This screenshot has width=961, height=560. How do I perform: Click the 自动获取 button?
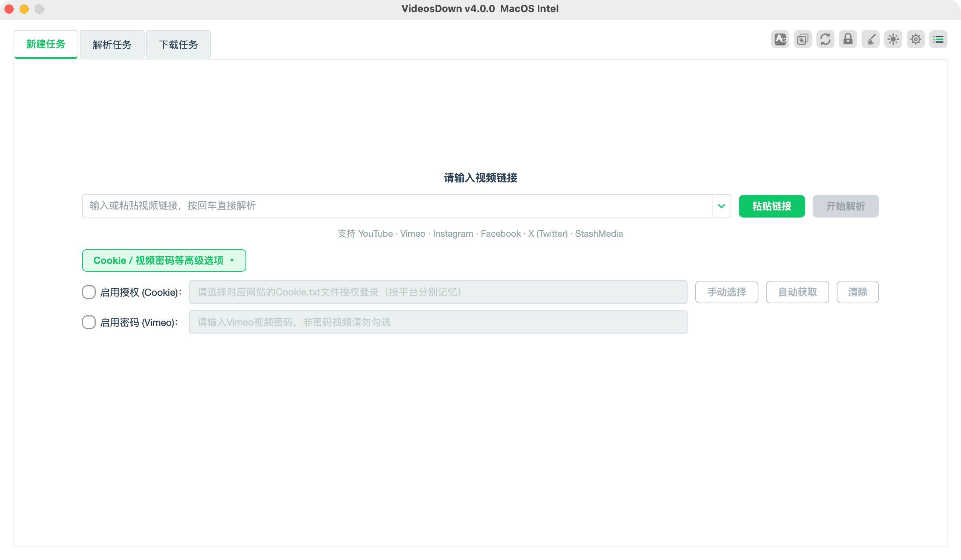[798, 292]
